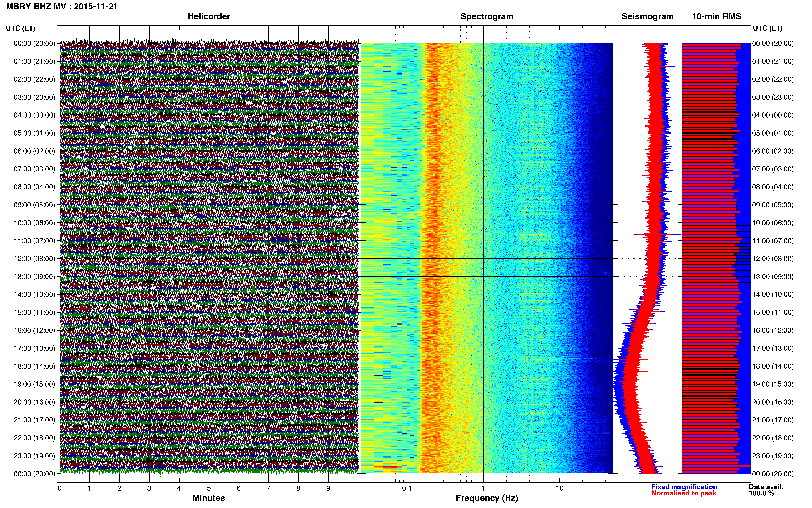Click Helicorder time label '06:00 (02:00)'
The height and width of the screenshot is (508, 812).
pyautogui.click(x=34, y=151)
